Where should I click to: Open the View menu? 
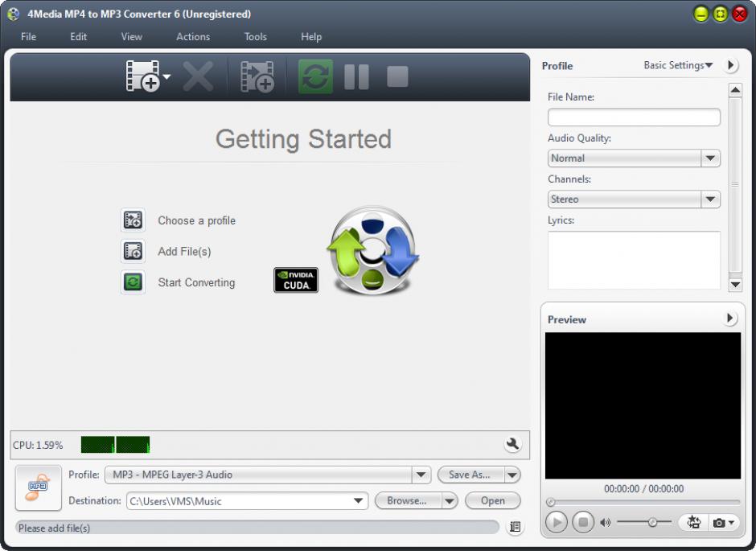[132, 37]
